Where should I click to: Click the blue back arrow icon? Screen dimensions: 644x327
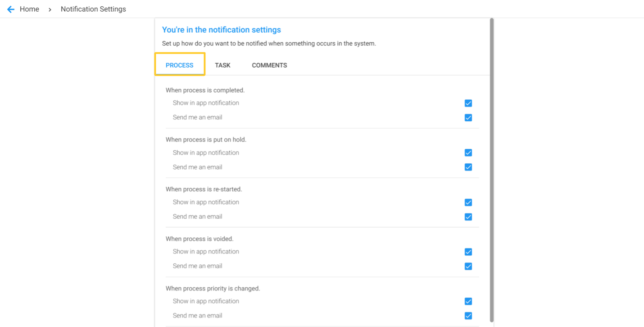(11, 9)
